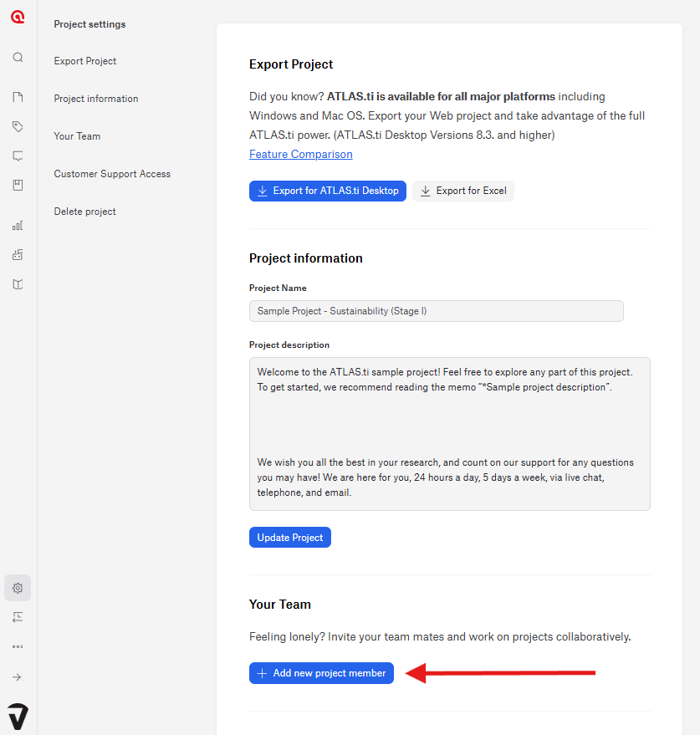Click the Project information section heading

pyautogui.click(x=306, y=258)
